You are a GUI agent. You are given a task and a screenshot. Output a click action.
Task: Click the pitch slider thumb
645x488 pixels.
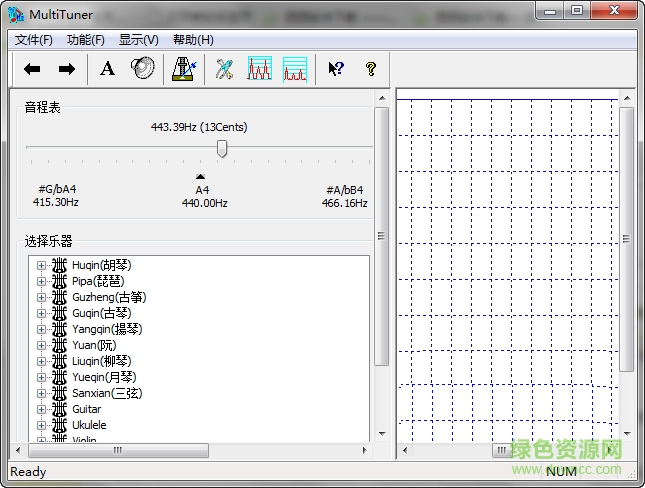pos(222,148)
